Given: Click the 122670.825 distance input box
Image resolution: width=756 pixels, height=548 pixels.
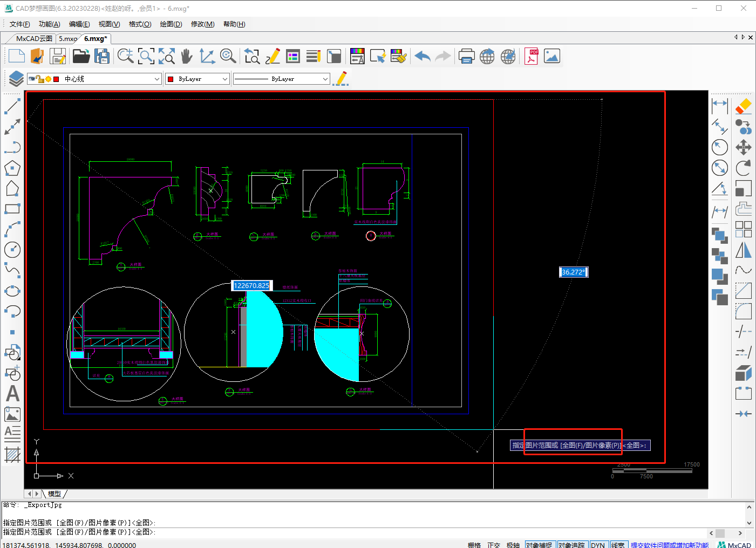Looking at the screenshot, I should [x=251, y=286].
